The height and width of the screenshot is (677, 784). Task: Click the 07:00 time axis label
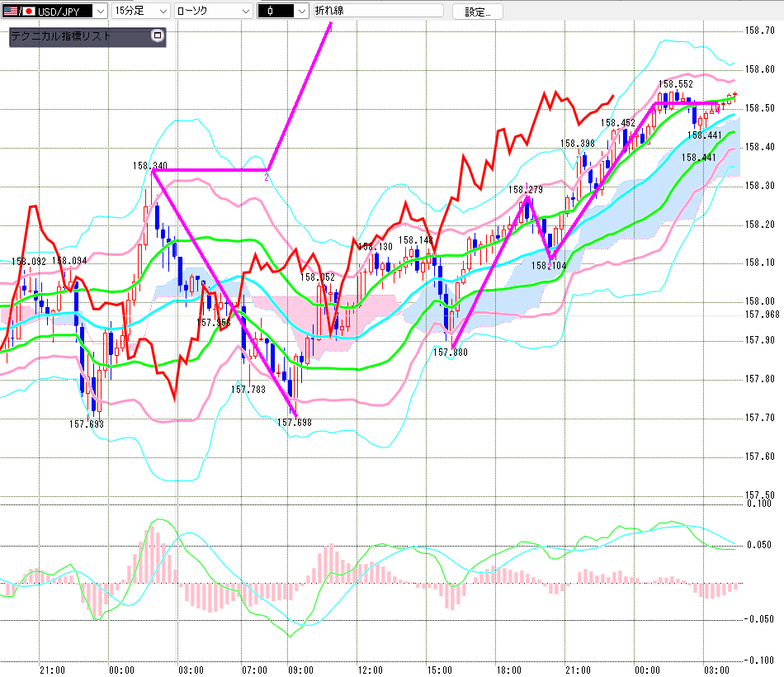254,670
